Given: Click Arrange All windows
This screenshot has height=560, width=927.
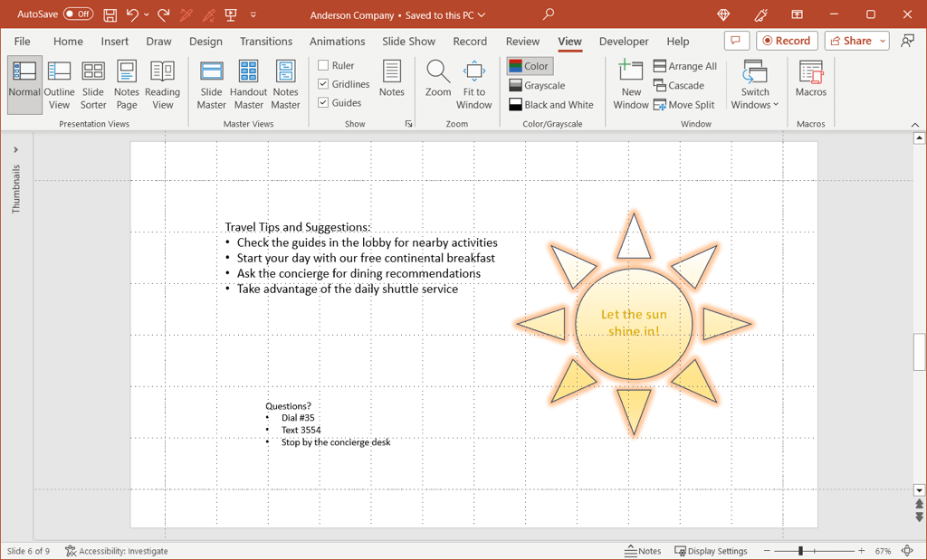Looking at the screenshot, I should tap(684, 66).
